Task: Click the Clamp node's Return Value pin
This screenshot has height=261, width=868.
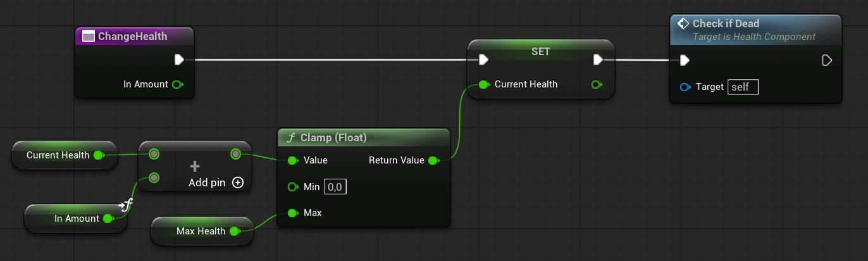Action: point(433,160)
